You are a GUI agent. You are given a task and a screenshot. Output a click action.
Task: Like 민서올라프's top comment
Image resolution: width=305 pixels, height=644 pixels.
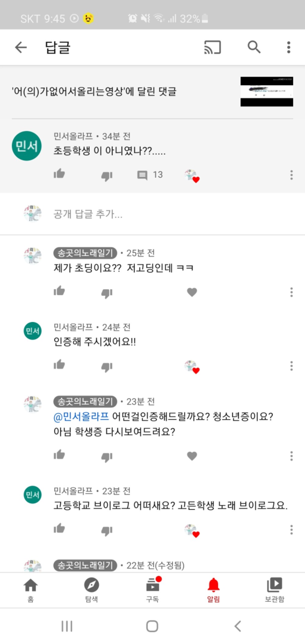click(59, 174)
